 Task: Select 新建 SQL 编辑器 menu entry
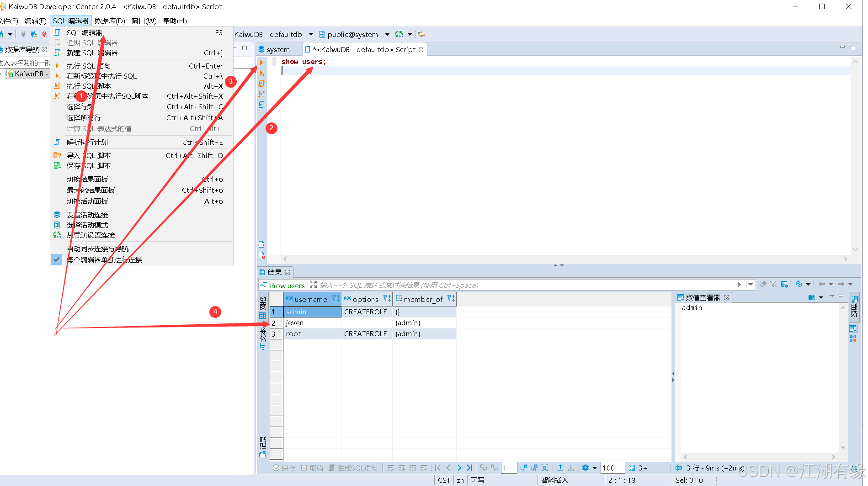click(x=142, y=53)
